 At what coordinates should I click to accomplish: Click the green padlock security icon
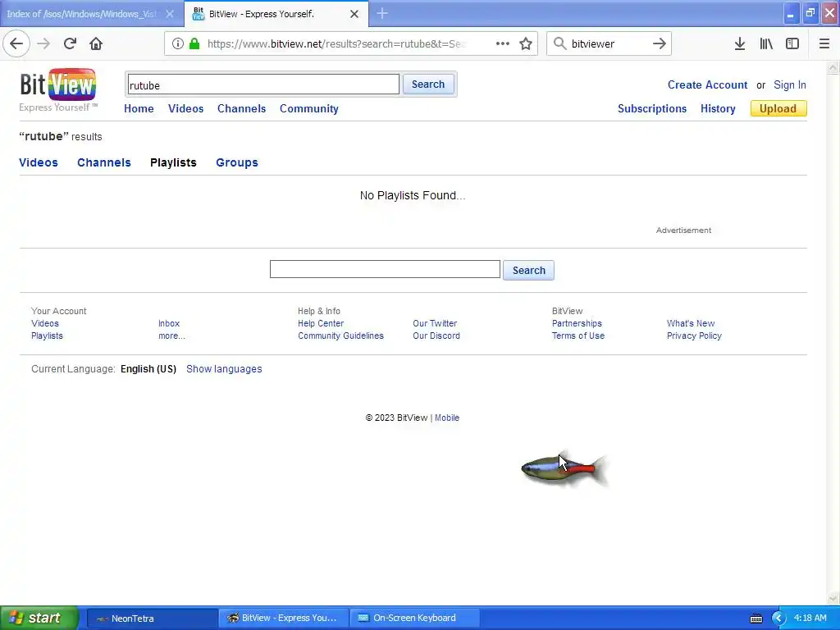pos(194,44)
